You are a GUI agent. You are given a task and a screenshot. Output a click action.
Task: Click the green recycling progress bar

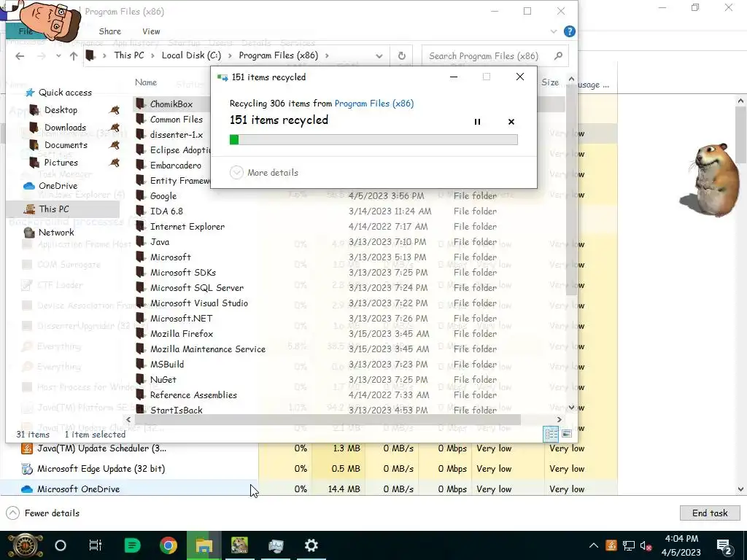click(x=373, y=139)
